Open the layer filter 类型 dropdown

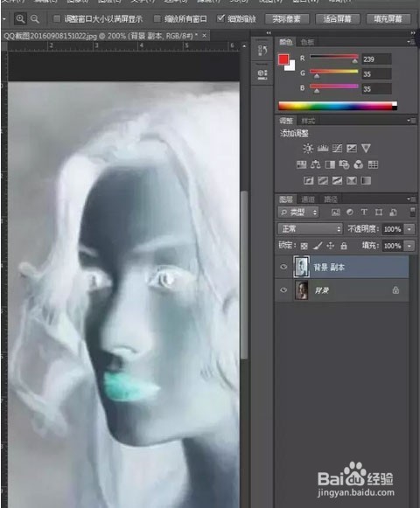tap(298, 212)
